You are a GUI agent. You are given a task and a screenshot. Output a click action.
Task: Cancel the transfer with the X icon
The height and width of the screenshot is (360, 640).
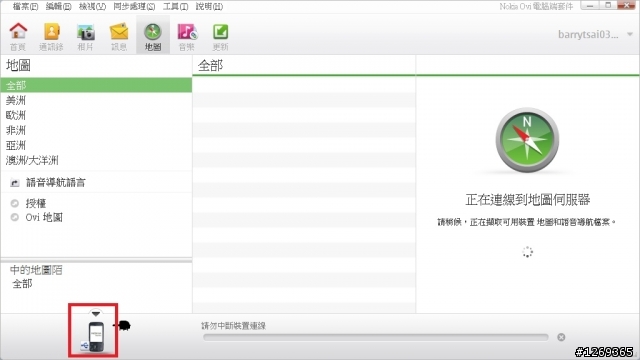coord(561,337)
